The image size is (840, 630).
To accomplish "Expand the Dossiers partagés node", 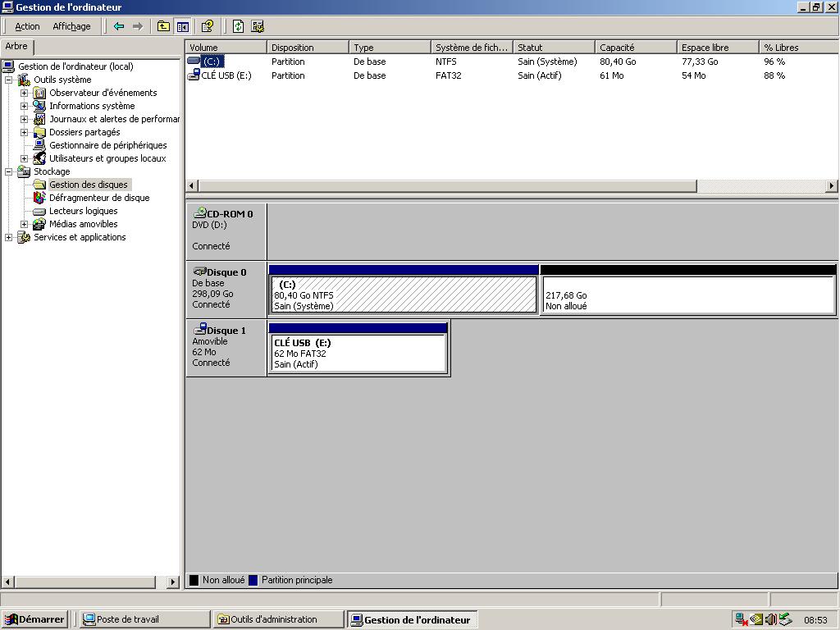I will (24, 132).
